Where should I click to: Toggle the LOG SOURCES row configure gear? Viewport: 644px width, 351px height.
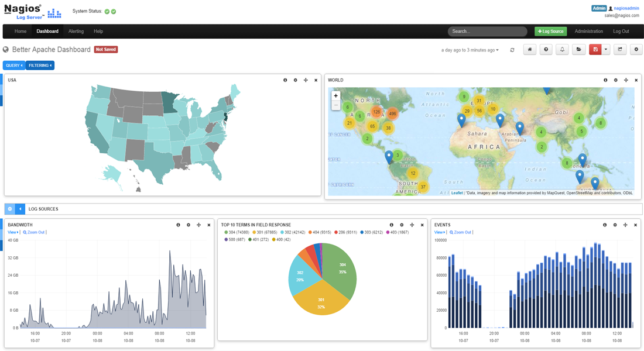coord(9,209)
